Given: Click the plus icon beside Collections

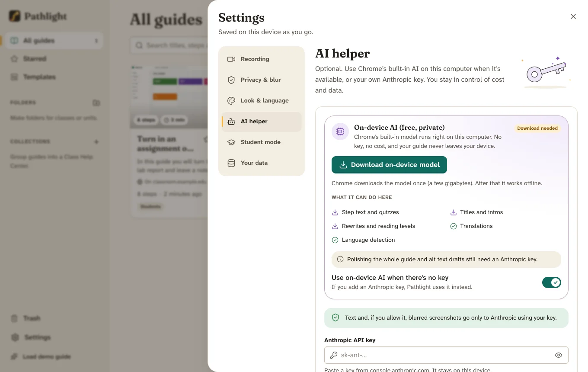Looking at the screenshot, I should coord(96,142).
